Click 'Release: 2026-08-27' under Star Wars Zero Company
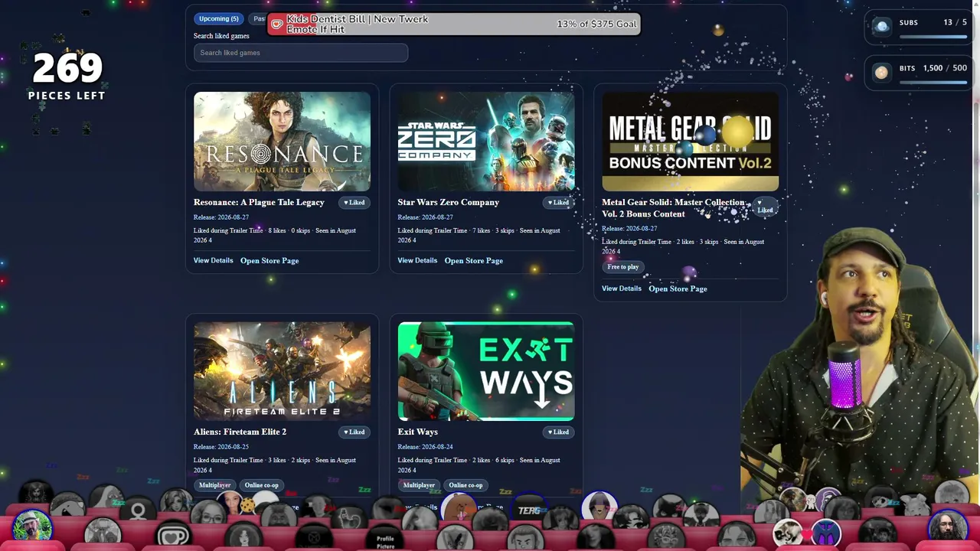This screenshot has height=551, width=980. (426, 217)
